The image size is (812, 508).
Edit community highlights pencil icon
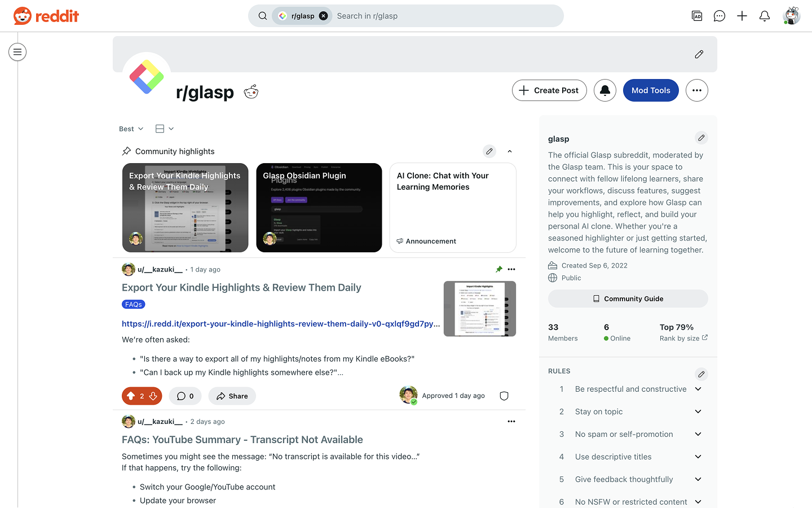(x=489, y=151)
